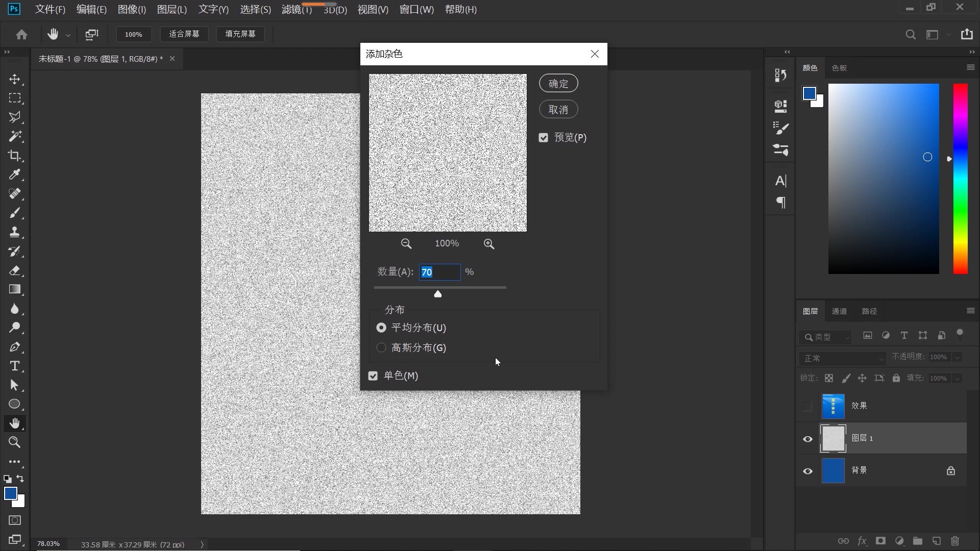Click the 适合屏幕 button
The width and height of the screenshot is (980, 551).
pos(184,34)
